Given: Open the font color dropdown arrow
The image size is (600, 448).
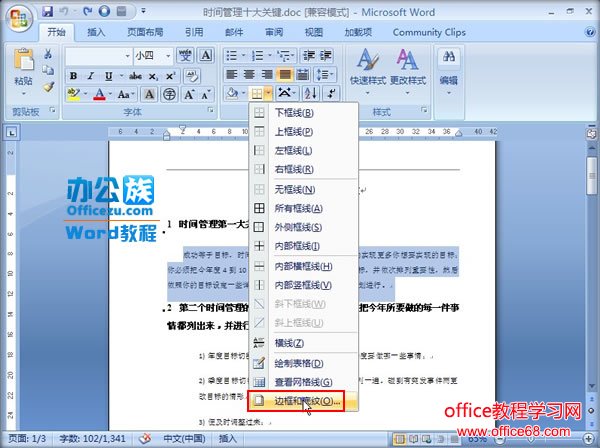Looking at the screenshot, I should 111,94.
